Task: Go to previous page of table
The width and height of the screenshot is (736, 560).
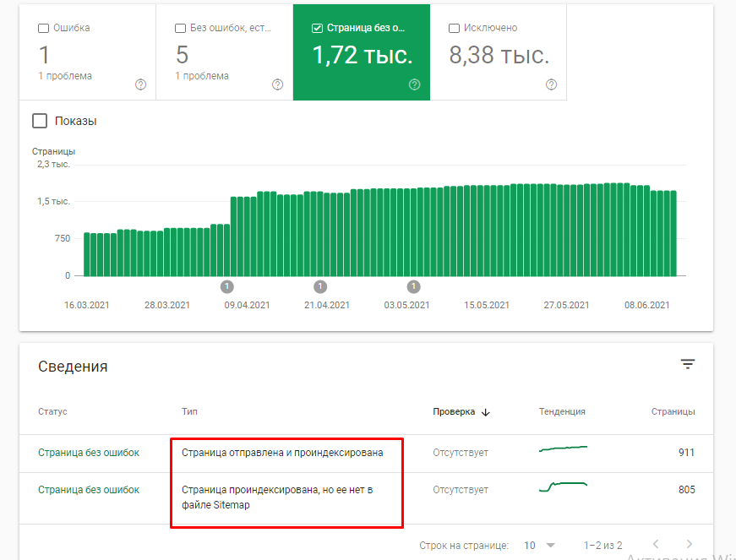Action: point(656,545)
